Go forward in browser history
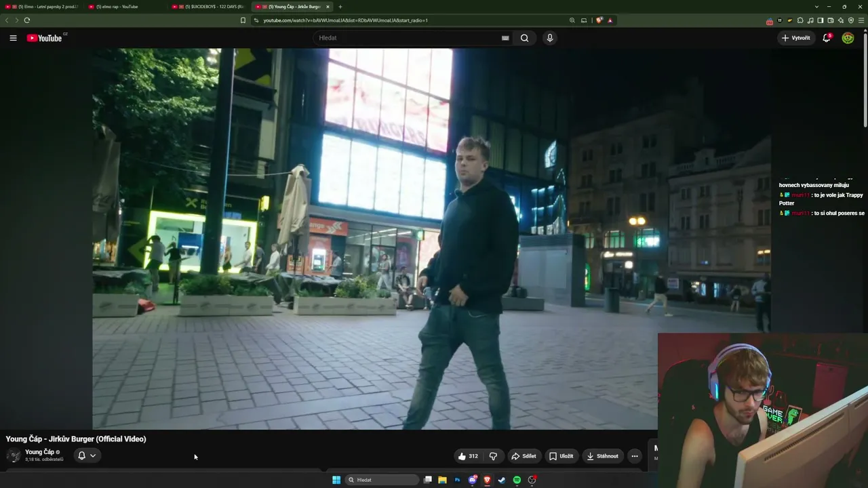Image resolution: width=868 pixels, height=488 pixels. tap(16, 20)
